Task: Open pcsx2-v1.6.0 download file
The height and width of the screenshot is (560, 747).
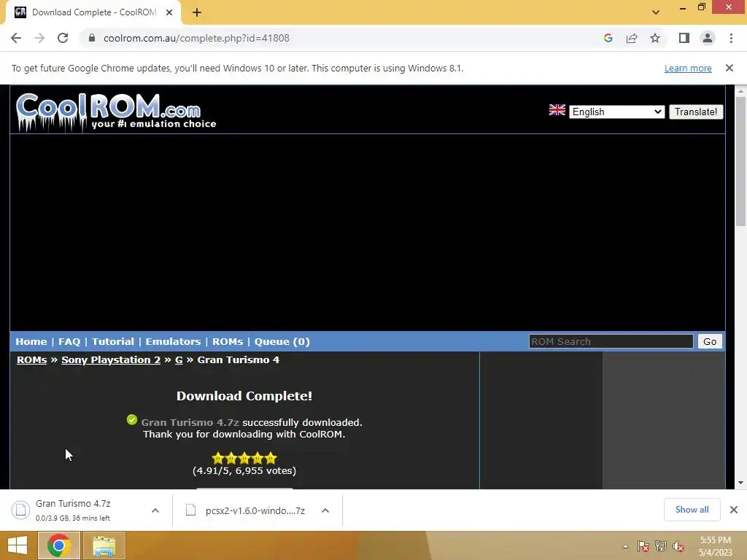Action: (x=245, y=510)
